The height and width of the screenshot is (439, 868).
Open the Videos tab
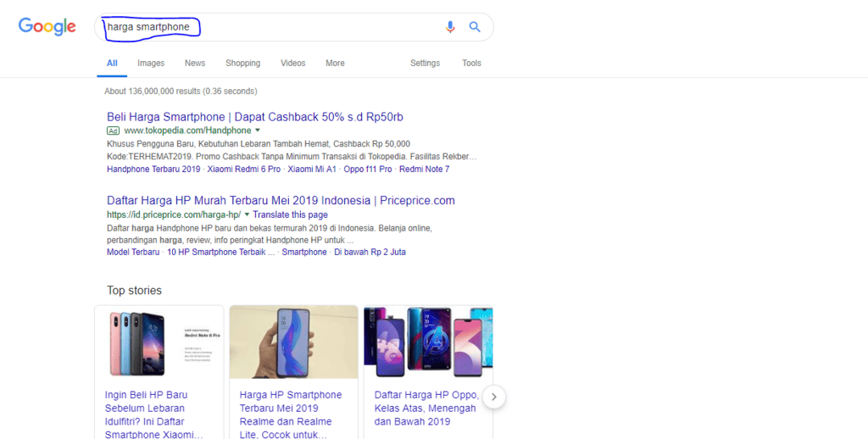tap(292, 63)
